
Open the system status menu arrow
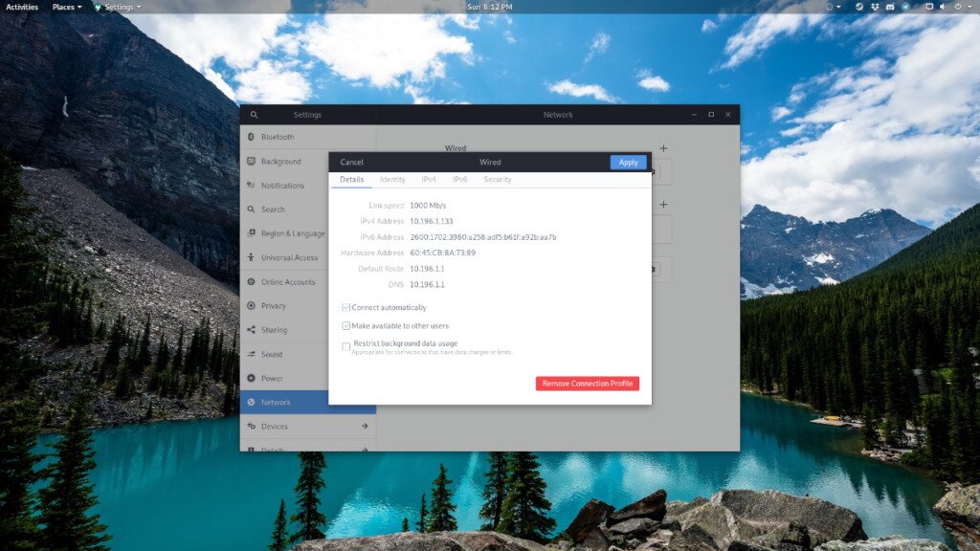coord(971,6)
